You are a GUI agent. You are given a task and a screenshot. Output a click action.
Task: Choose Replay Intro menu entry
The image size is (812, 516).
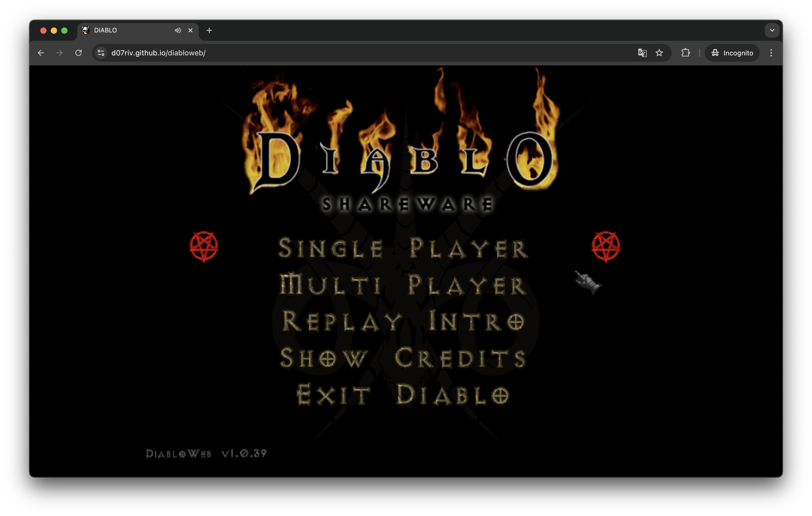pyautogui.click(x=403, y=321)
